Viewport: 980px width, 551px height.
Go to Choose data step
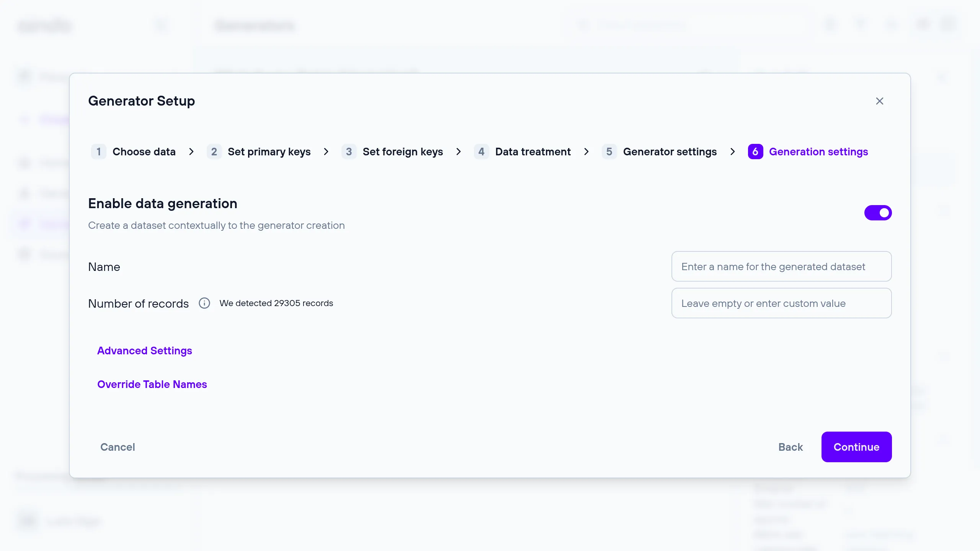144,152
